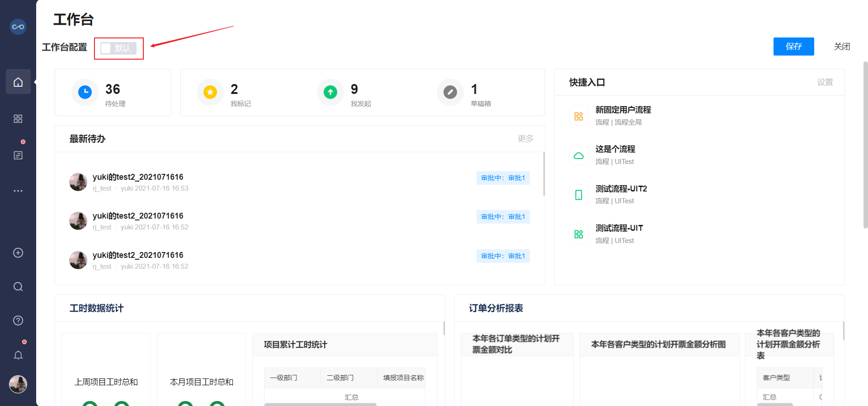Click the 项目累计工时统计 table horizontal scrollbar
This screenshot has width=868, height=406.
[x=321, y=404]
